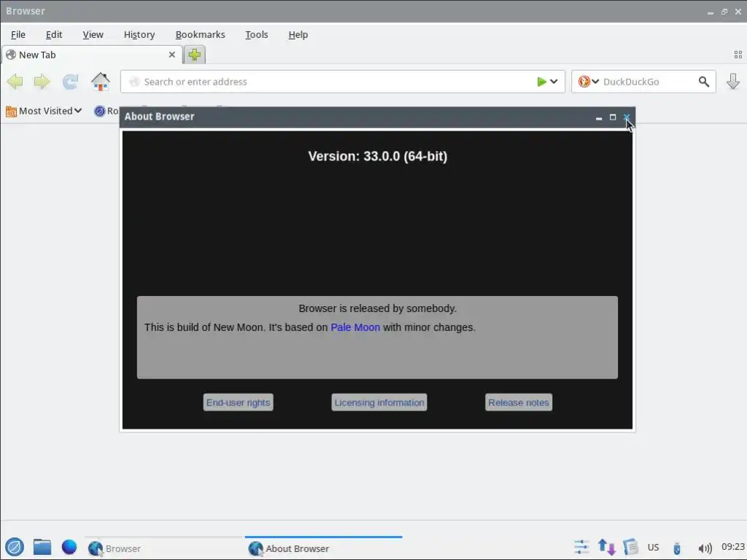Open the Bookmarks menu
The height and width of the screenshot is (560, 747).
pos(200,35)
